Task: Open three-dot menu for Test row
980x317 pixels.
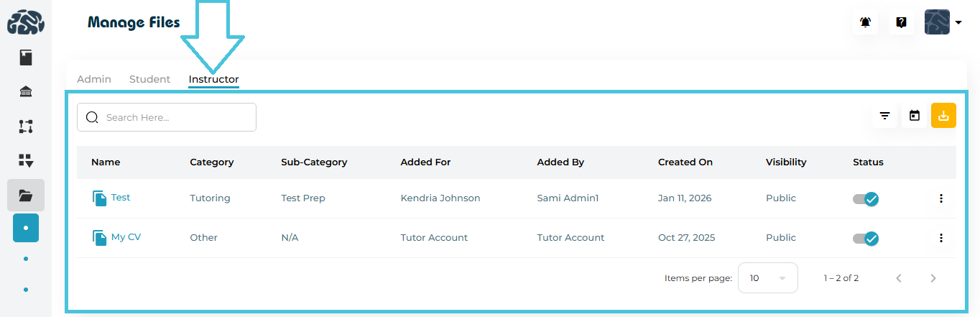Action: point(941,198)
